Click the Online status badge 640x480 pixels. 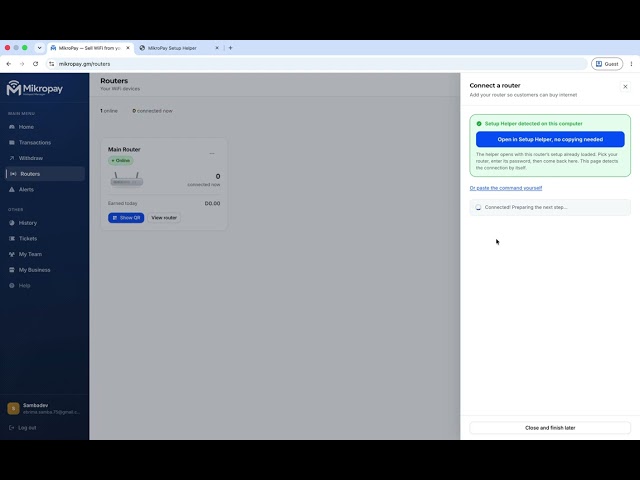[120, 160]
